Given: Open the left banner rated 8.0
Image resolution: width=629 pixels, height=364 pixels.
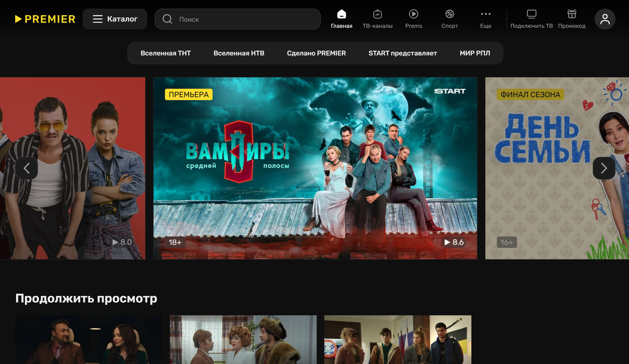Looking at the screenshot, I should (72, 168).
